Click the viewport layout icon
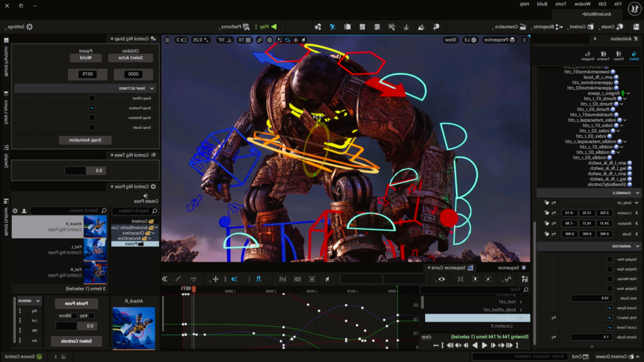Screen dimensions: 644x362 click(167, 40)
